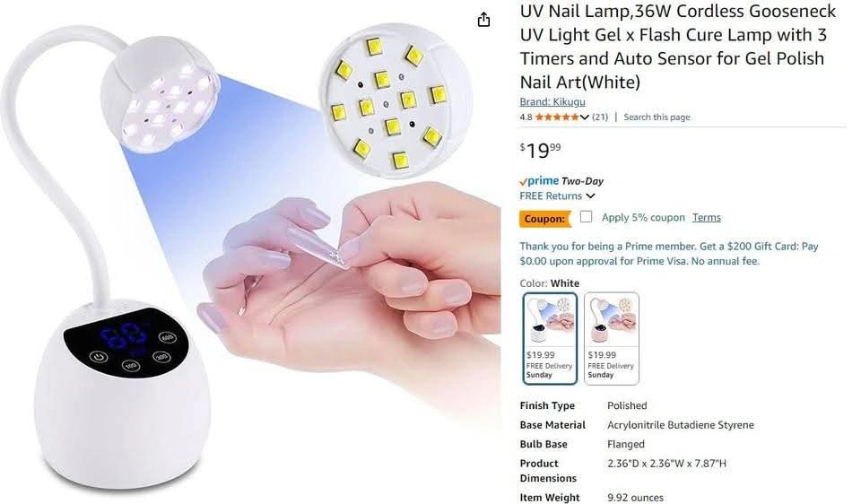
Task: Click the orange Coupon badge
Action: point(544,219)
